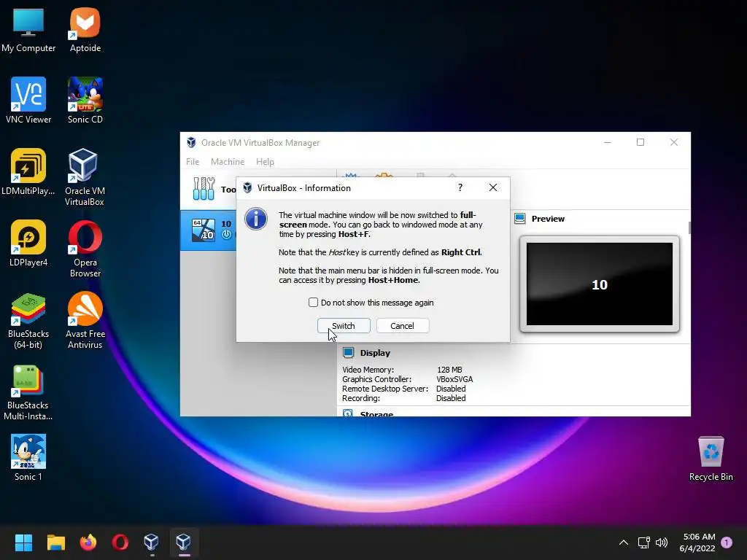
Task: Open the Recycle Bin on desktop
Action: pyautogui.click(x=711, y=459)
